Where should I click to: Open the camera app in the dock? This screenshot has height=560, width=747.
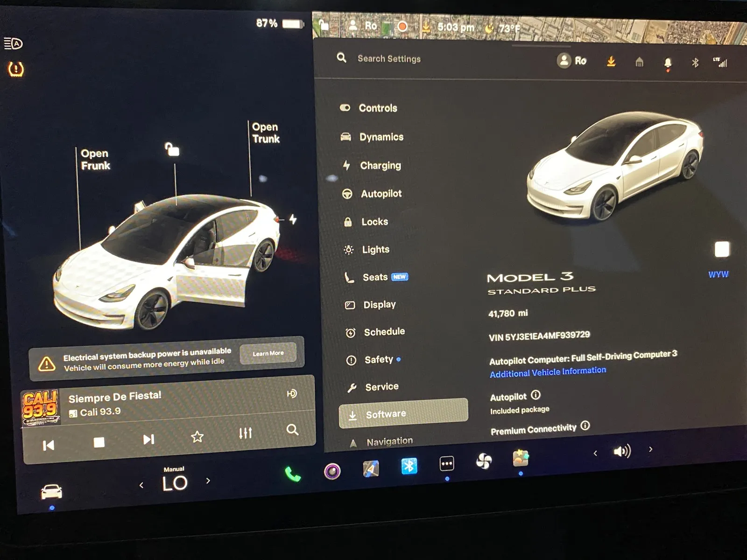point(332,471)
